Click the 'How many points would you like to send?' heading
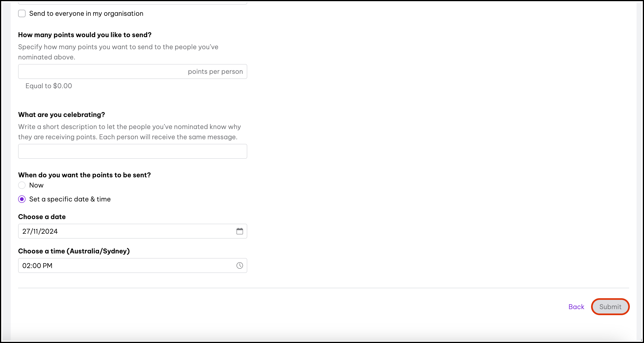 (85, 35)
